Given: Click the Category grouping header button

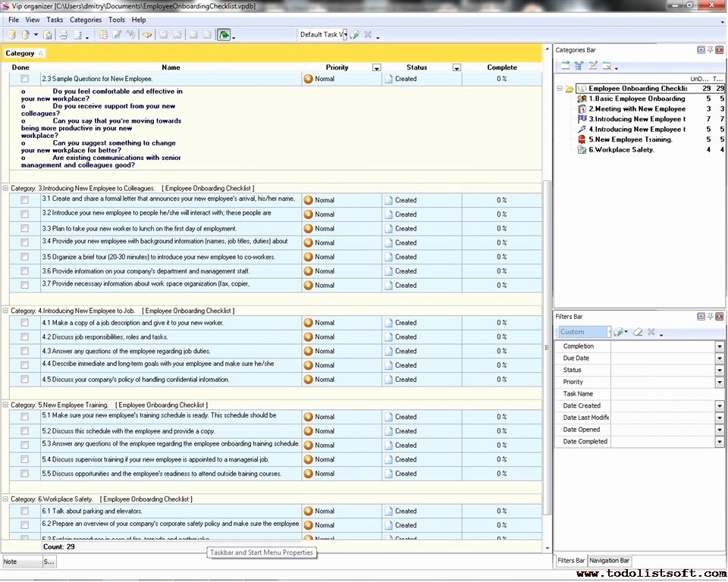Looking at the screenshot, I should [x=24, y=53].
